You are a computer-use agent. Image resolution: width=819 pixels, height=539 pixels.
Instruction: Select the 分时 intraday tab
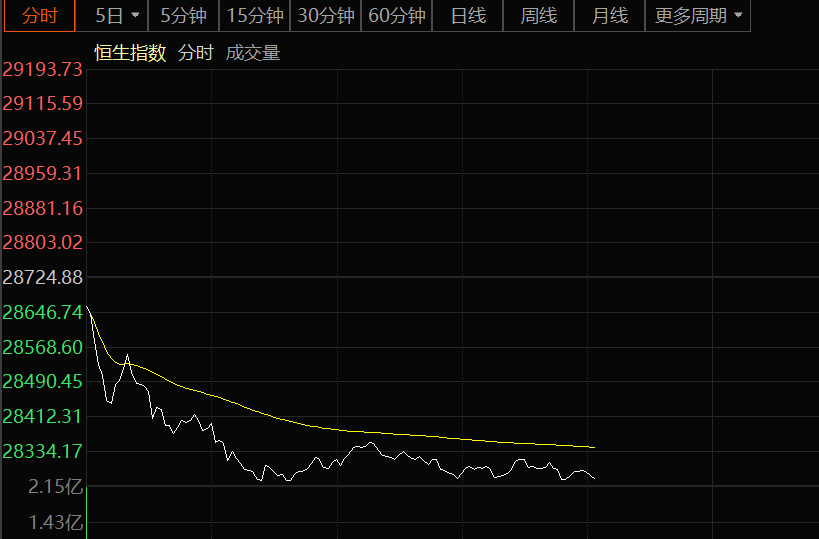coord(39,16)
